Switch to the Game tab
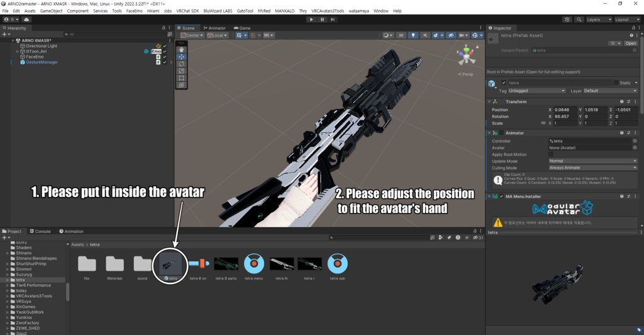The height and width of the screenshot is (335, 644). pyautogui.click(x=242, y=28)
